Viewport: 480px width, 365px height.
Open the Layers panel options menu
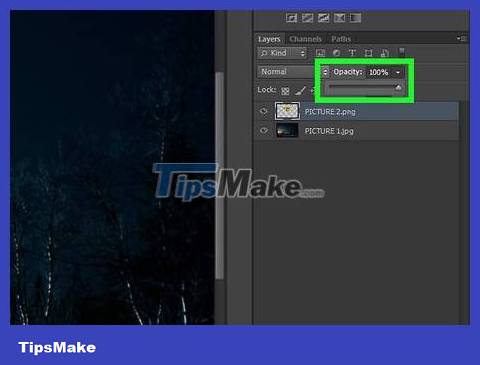pos(461,39)
